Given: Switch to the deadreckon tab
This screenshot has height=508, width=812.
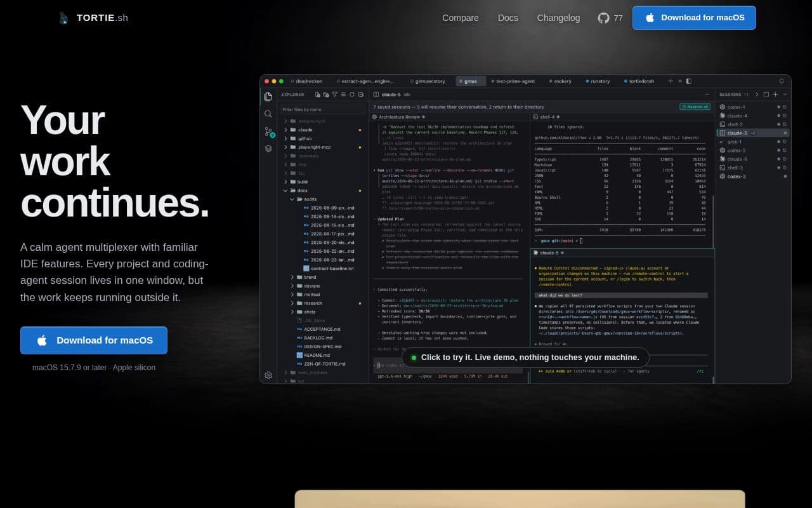Looking at the screenshot, I should (x=306, y=81).
